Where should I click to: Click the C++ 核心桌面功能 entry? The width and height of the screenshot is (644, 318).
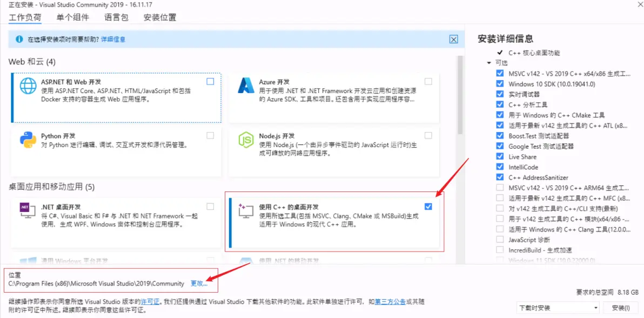pos(534,52)
